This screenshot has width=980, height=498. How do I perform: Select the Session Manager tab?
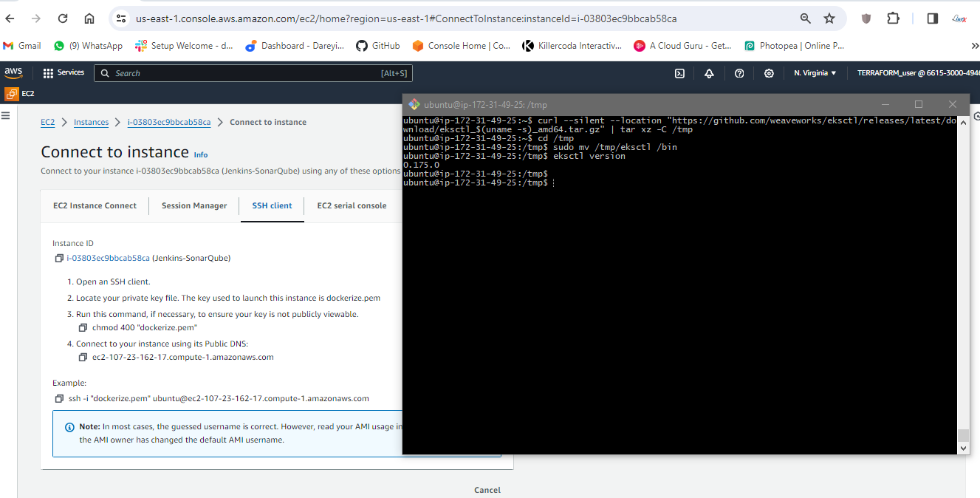click(x=194, y=205)
